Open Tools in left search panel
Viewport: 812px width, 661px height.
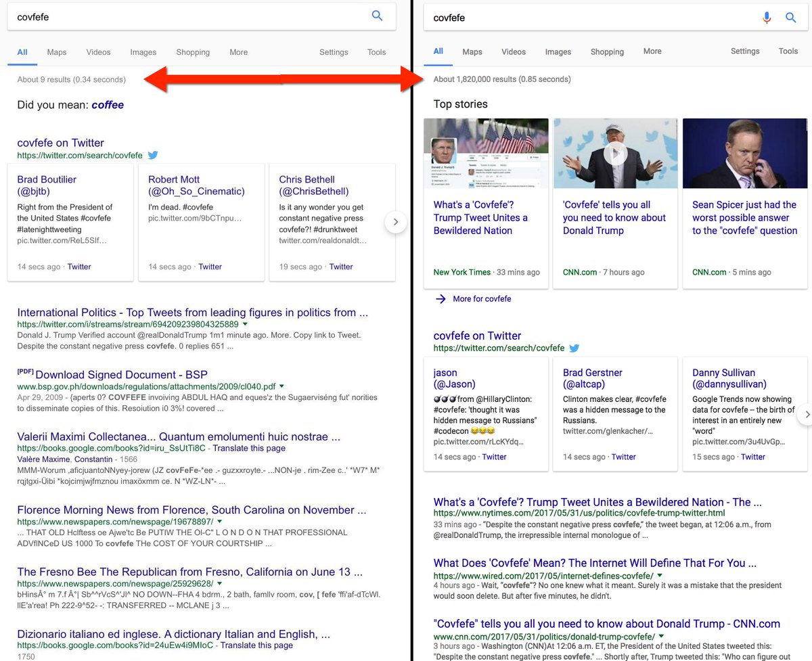(377, 52)
